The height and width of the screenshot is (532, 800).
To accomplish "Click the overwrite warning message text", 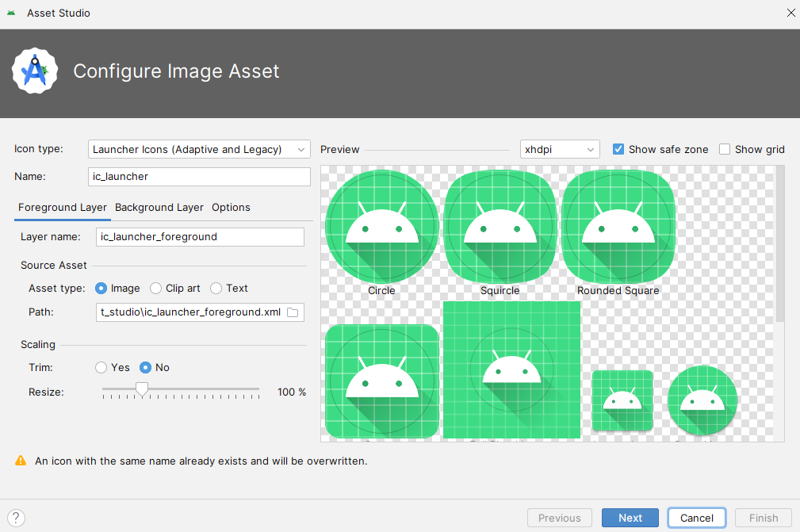I will tap(201, 461).
